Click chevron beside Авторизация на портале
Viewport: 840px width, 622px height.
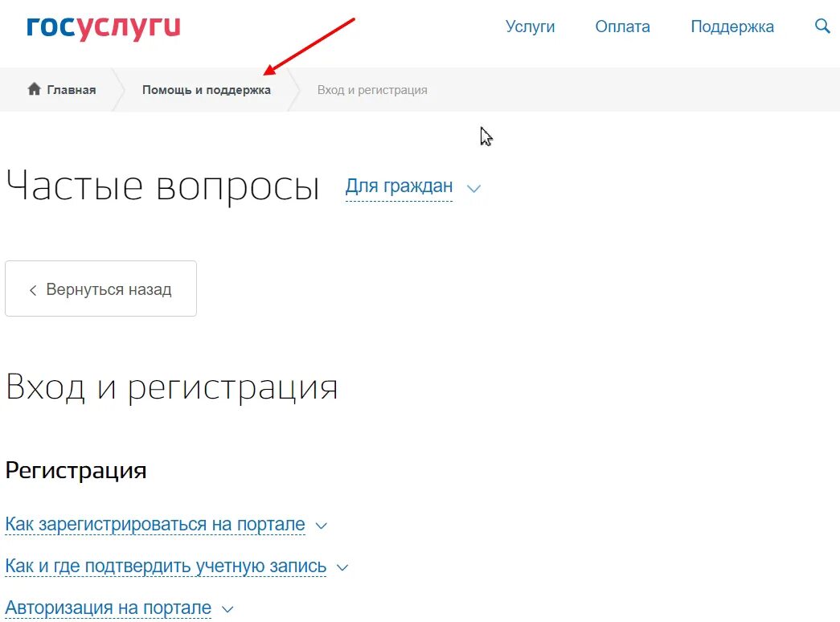point(227,610)
